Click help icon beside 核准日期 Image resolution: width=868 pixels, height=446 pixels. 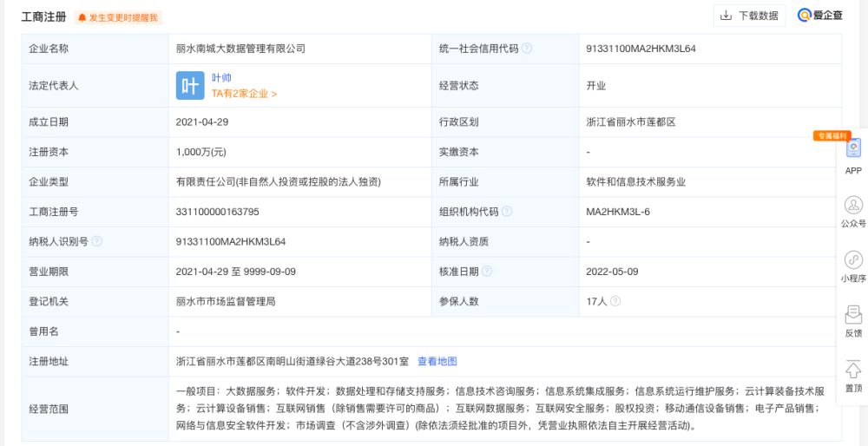coord(487,271)
